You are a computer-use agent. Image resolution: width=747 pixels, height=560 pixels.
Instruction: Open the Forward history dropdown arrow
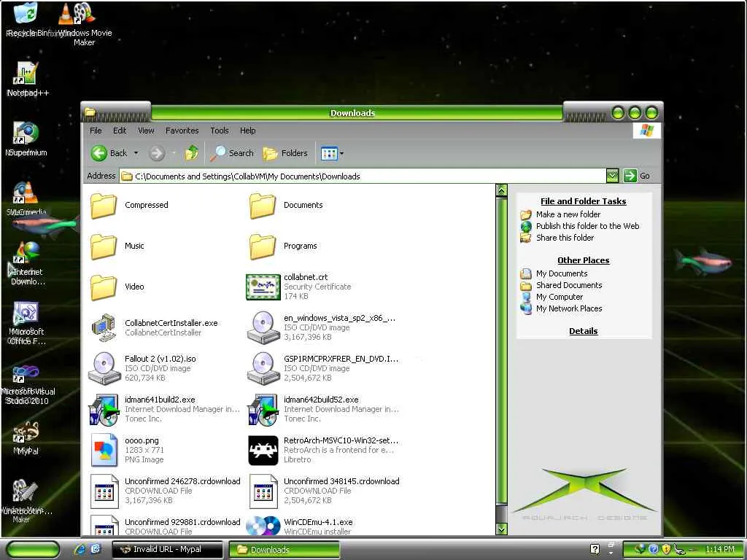click(174, 153)
